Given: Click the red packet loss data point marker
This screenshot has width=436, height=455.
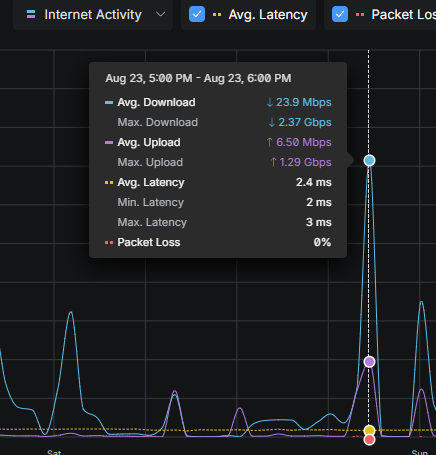Looking at the screenshot, I should click(369, 440).
